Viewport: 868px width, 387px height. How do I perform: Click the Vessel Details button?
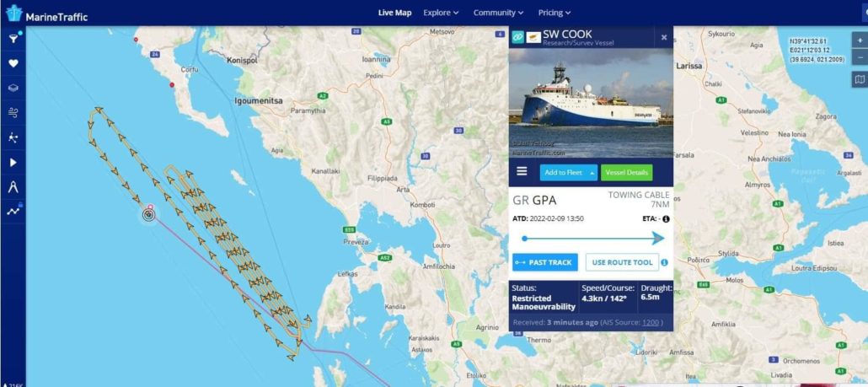click(x=627, y=173)
